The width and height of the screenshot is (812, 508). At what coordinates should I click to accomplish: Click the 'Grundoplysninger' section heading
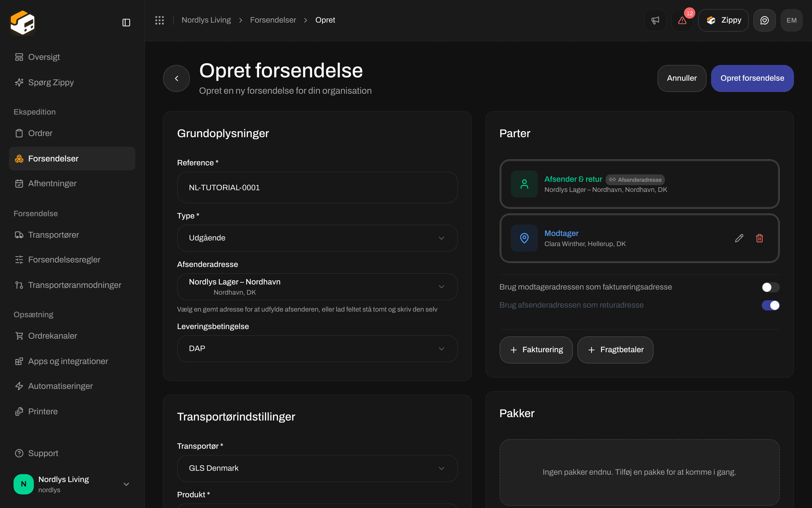click(x=223, y=133)
